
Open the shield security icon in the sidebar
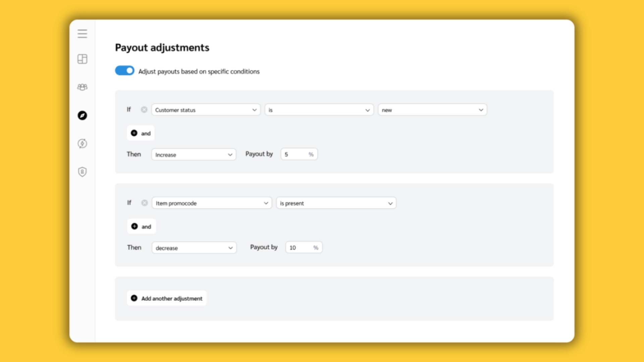click(82, 172)
